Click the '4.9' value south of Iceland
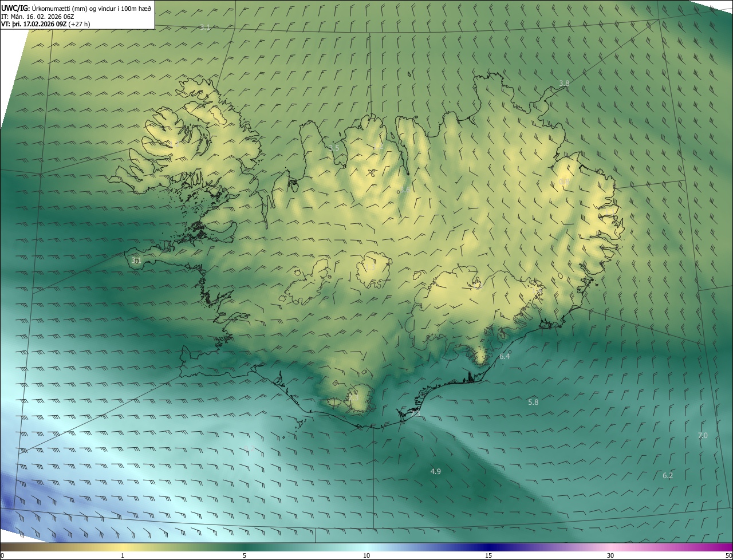The image size is (733, 560). click(435, 472)
